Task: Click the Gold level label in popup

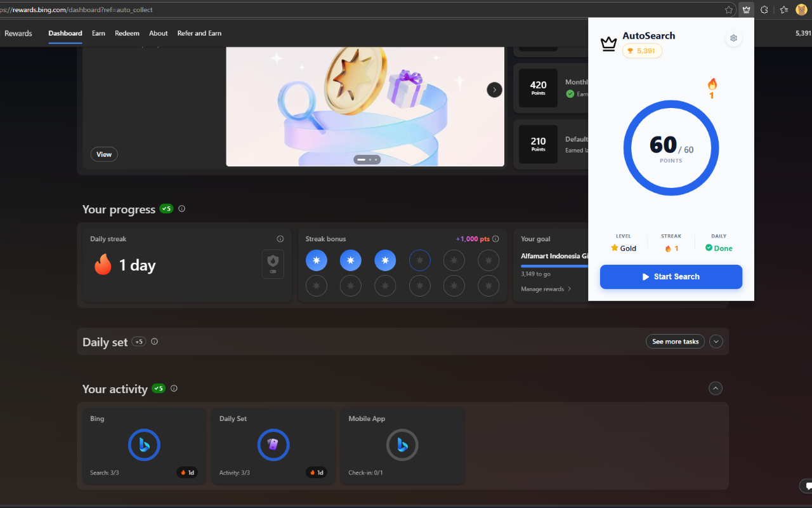Action: (628, 248)
